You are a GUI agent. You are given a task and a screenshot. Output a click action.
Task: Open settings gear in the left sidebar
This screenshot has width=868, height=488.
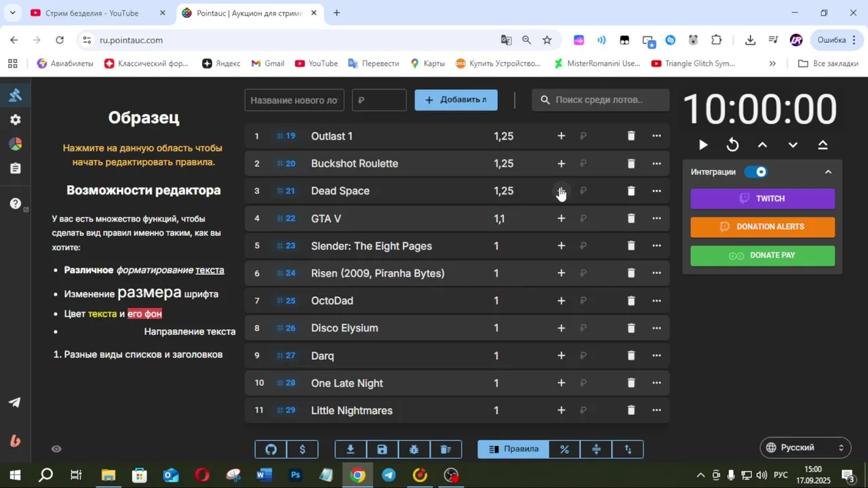pyautogui.click(x=15, y=119)
